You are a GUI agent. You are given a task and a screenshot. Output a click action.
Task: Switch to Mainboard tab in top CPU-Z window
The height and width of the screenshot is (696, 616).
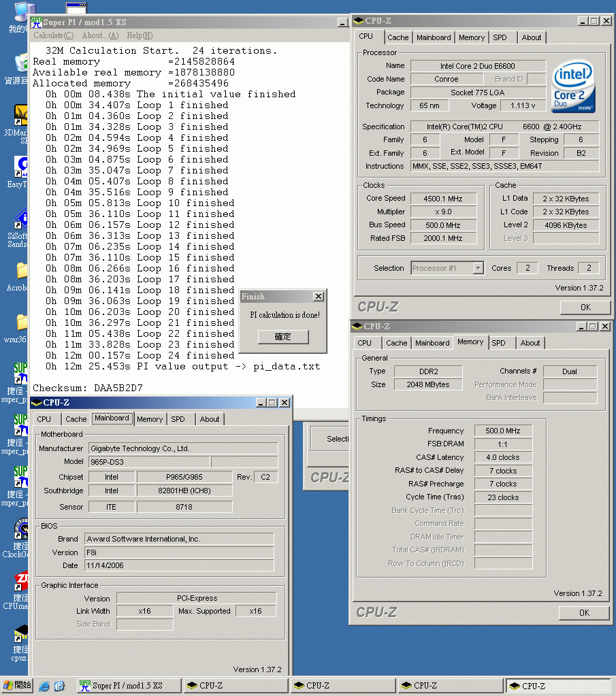pyautogui.click(x=434, y=37)
